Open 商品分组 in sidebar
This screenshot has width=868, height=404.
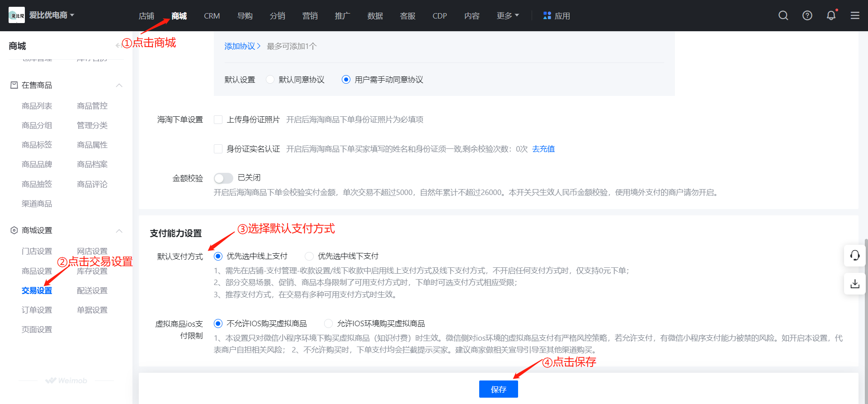pos(37,125)
